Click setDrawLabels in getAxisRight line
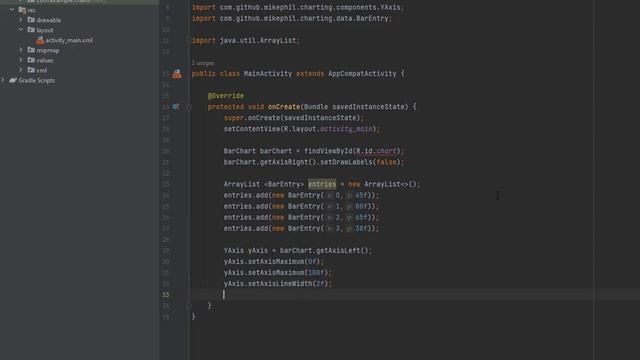The height and width of the screenshot is (360, 640). (x=346, y=162)
